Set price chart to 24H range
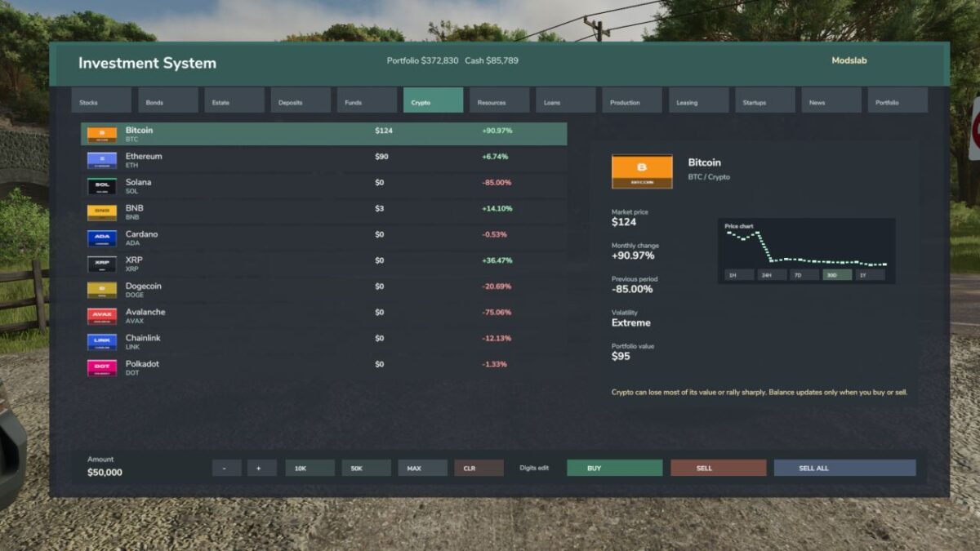This screenshot has height=551, width=980. click(772, 275)
